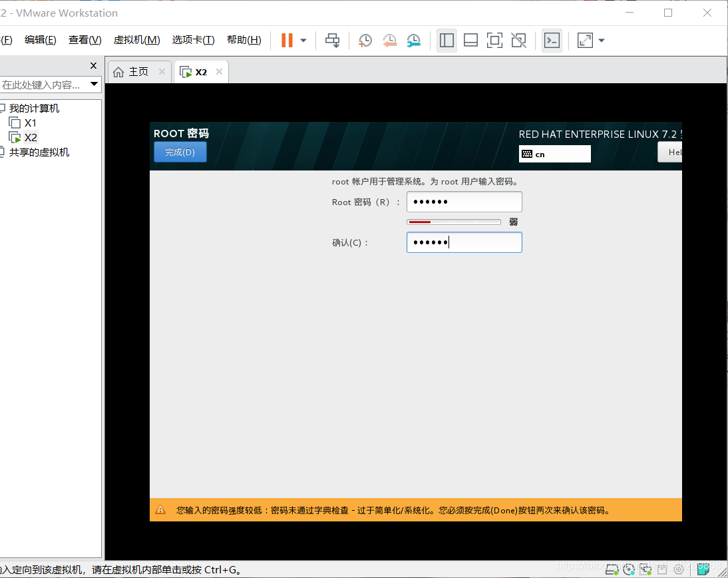Open the power options dropdown arrow
Viewport: 728px width, 578px height.
tap(303, 41)
